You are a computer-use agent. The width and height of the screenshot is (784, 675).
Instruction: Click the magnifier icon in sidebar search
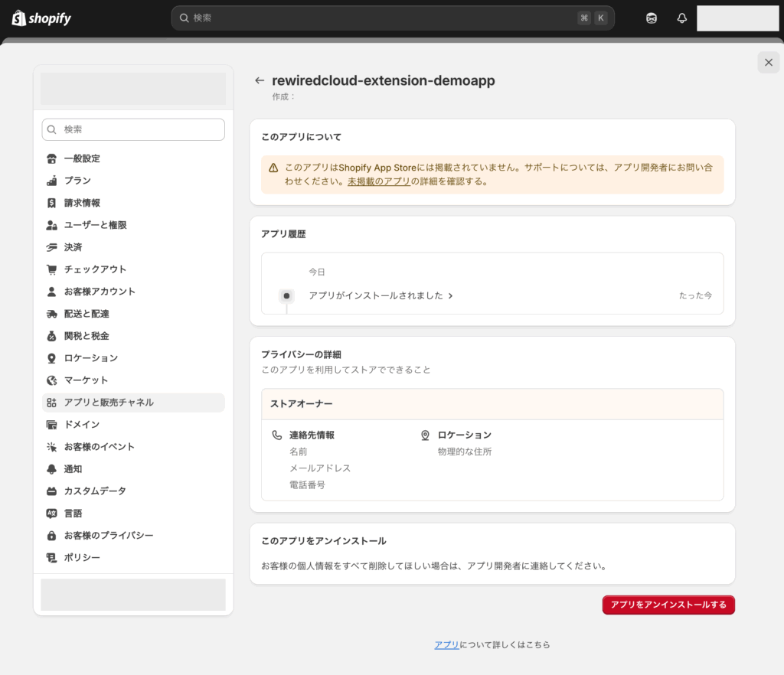click(x=51, y=129)
